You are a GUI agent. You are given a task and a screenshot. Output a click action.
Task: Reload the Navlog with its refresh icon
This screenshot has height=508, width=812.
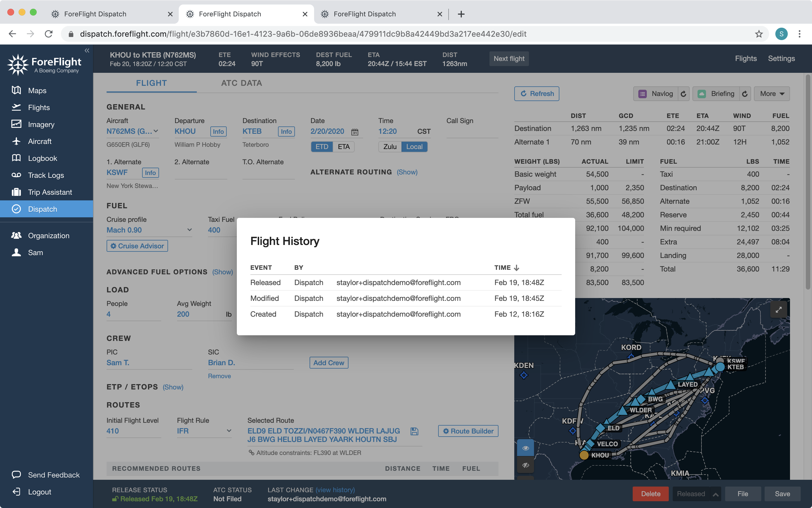coord(683,94)
